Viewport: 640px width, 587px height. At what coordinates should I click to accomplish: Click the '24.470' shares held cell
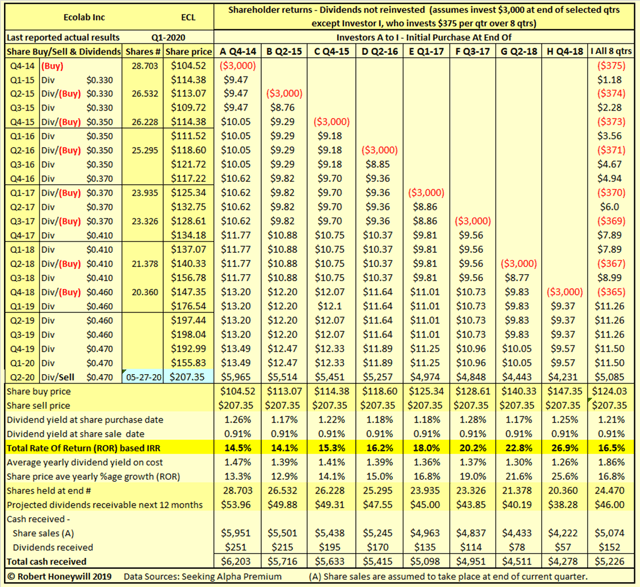pyautogui.click(x=609, y=490)
